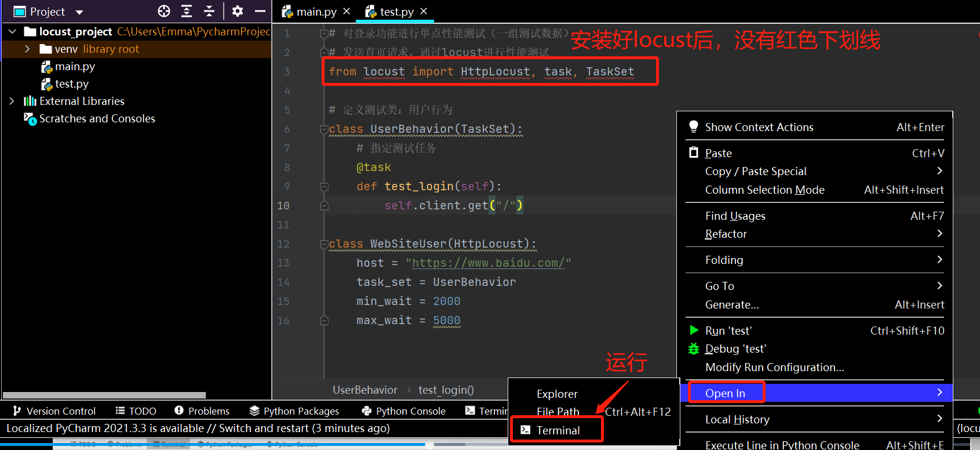Open the Local History submenu

pos(815,419)
